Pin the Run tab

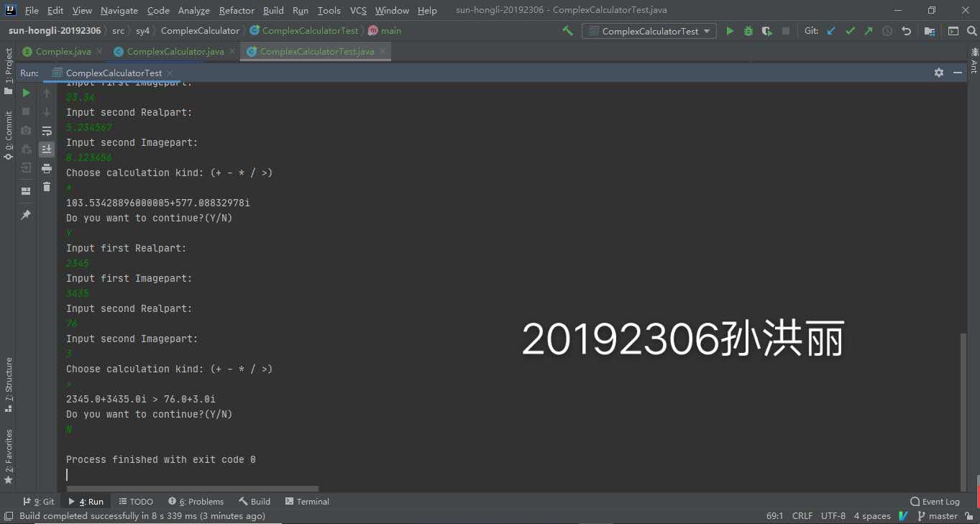pos(26,215)
